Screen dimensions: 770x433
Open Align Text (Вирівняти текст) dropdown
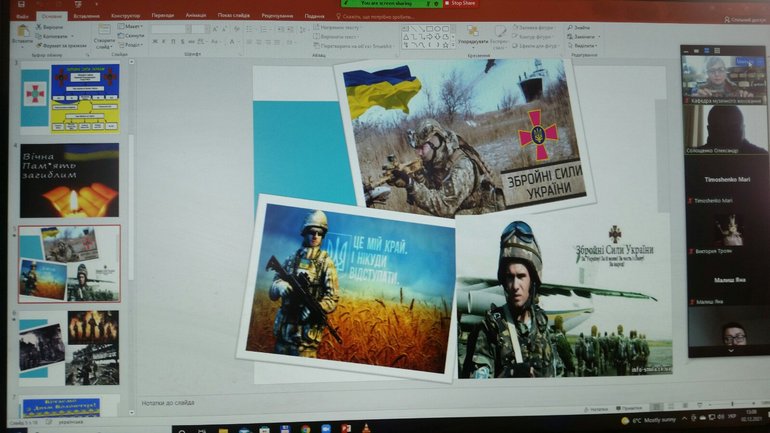(336, 37)
